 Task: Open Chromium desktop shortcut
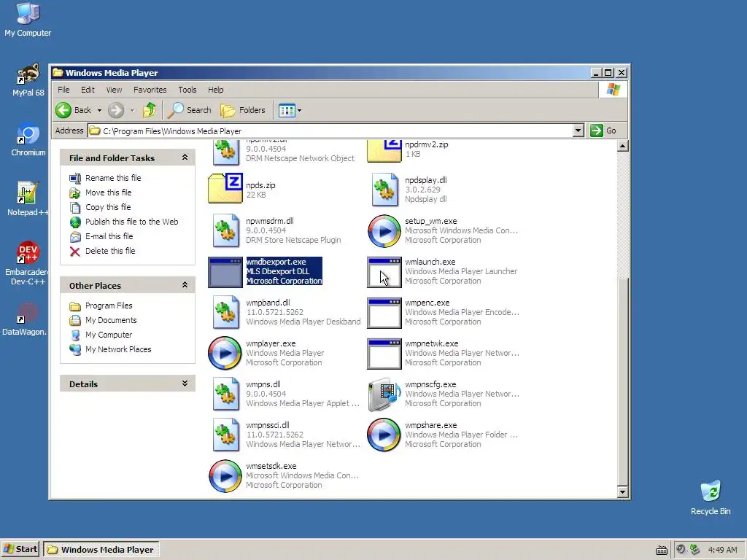pyautogui.click(x=28, y=140)
